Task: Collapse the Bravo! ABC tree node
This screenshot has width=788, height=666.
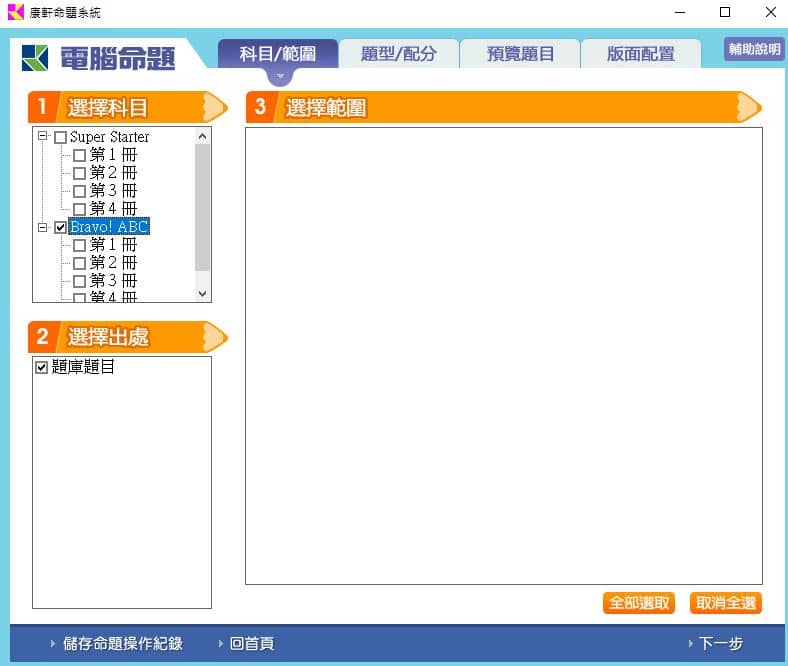Action: [x=43, y=227]
